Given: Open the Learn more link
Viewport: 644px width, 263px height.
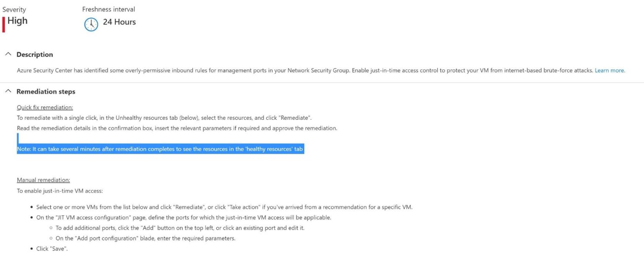Looking at the screenshot, I should pos(610,70).
